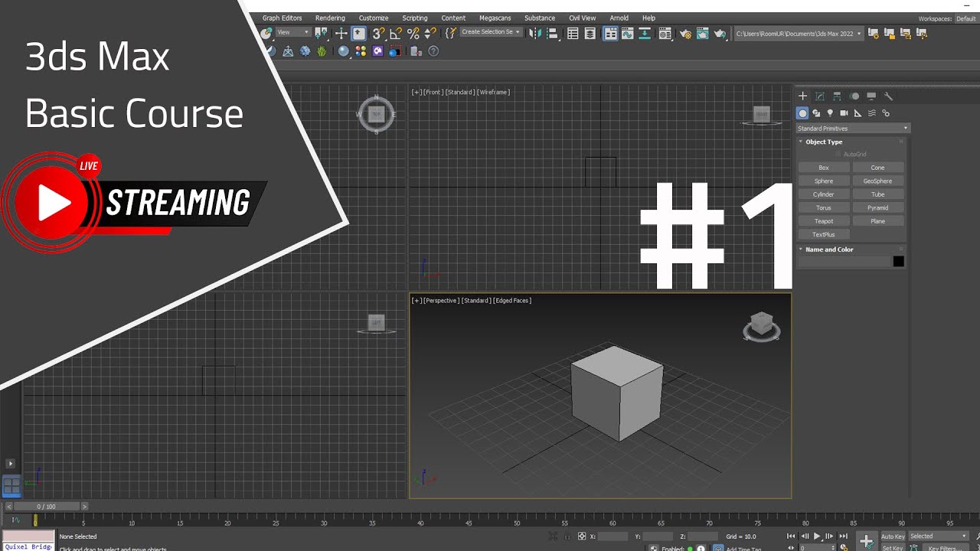This screenshot has width=980, height=551.
Task: Open the Scripting menu
Action: [415, 18]
